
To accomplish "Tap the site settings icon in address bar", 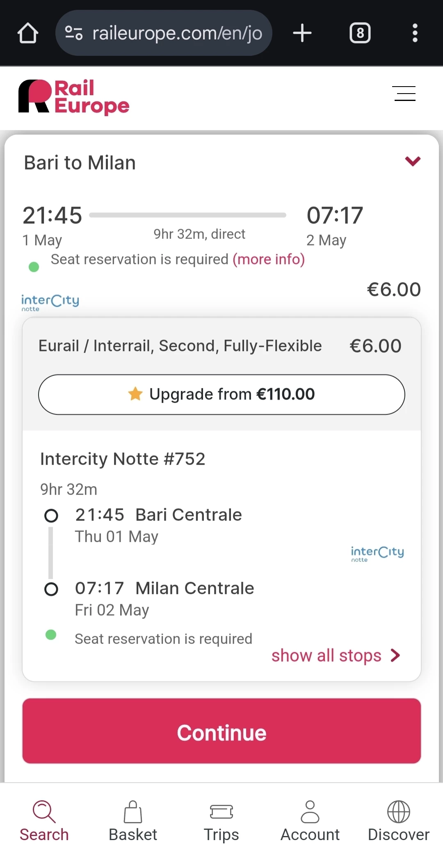I will [x=74, y=33].
